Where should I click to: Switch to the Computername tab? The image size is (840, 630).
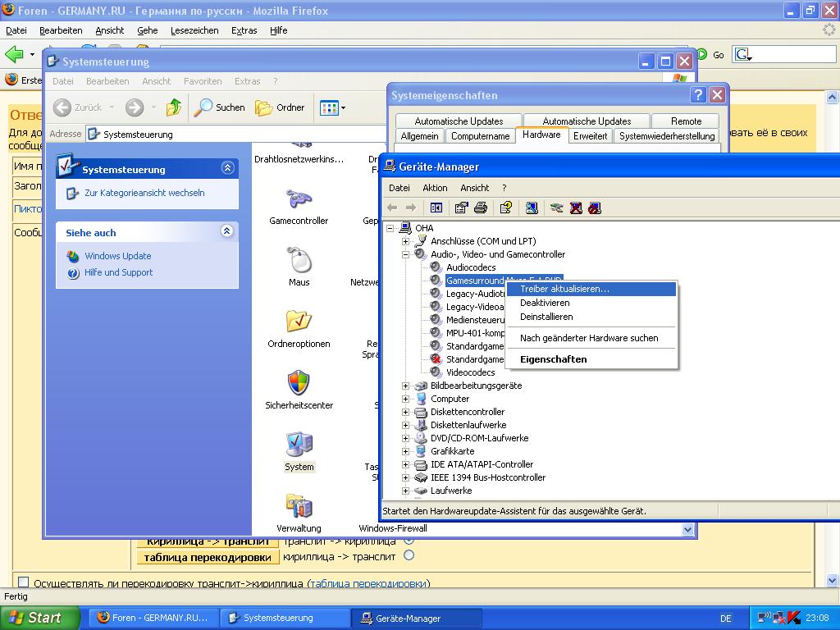tap(481, 136)
